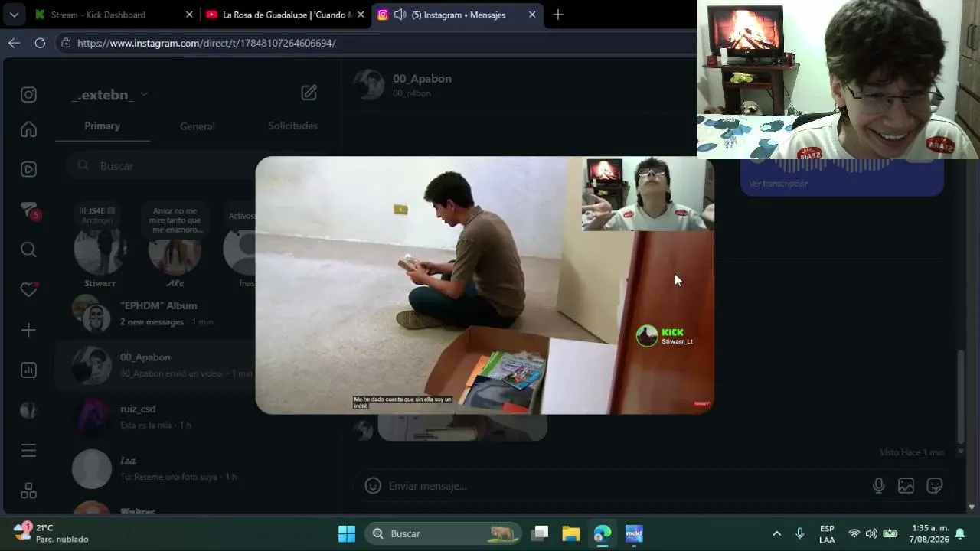Open Reels from the Instagram sidebar

point(28,169)
